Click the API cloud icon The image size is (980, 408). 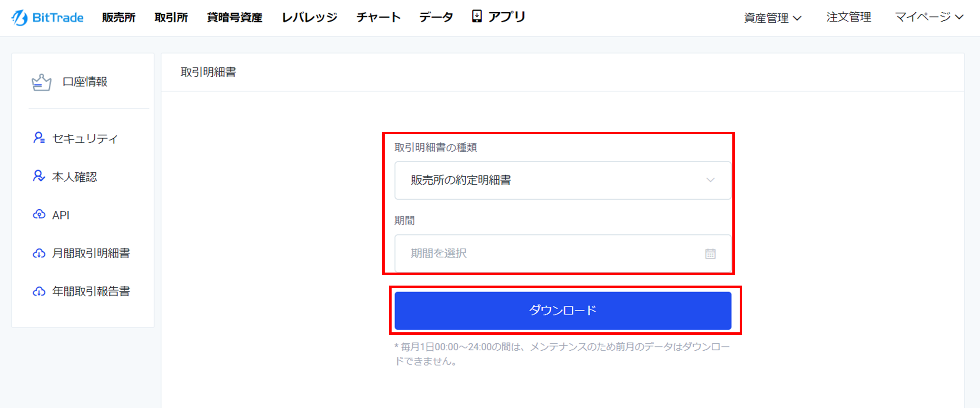pos(39,214)
